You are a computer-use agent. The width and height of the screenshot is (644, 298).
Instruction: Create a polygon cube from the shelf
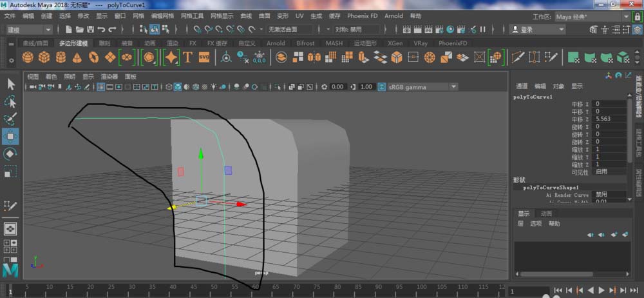tap(44, 57)
